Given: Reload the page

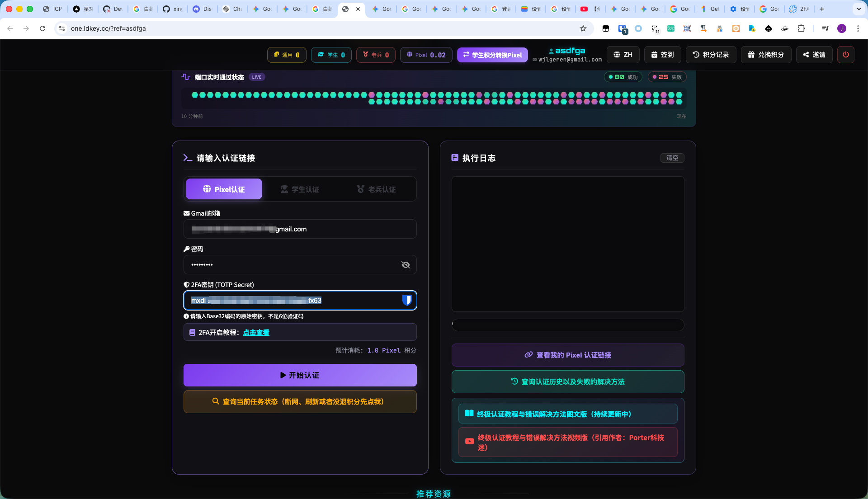Looking at the screenshot, I should (42, 28).
